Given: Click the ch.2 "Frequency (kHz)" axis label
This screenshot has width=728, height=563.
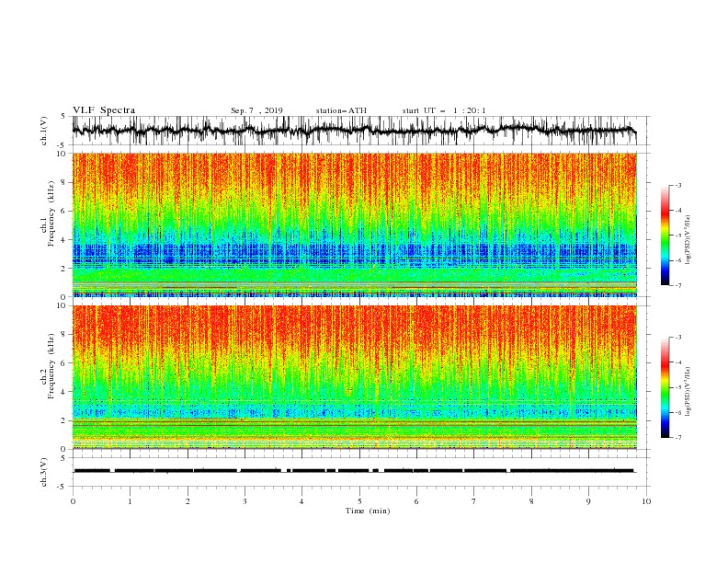Looking at the screenshot, I should point(51,366).
